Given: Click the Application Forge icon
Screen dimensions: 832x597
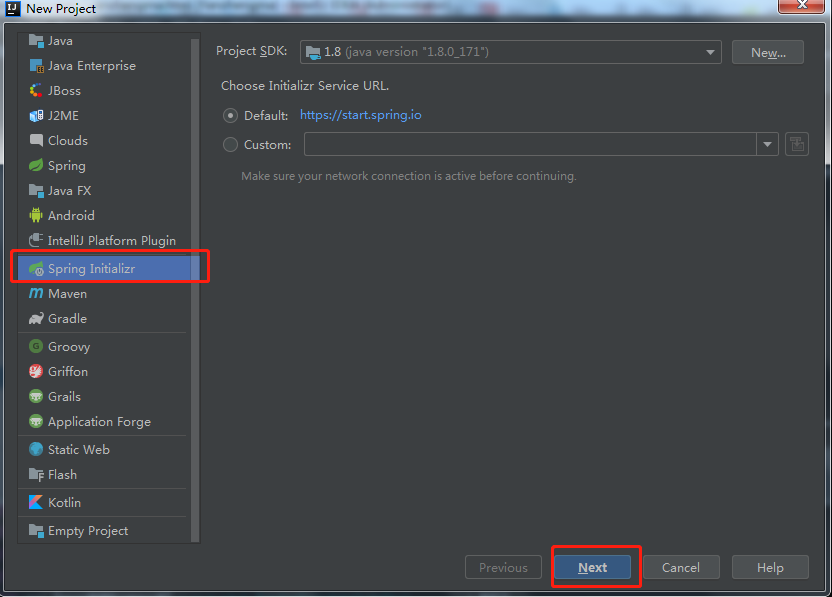Looking at the screenshot, I should pos(36,421).
